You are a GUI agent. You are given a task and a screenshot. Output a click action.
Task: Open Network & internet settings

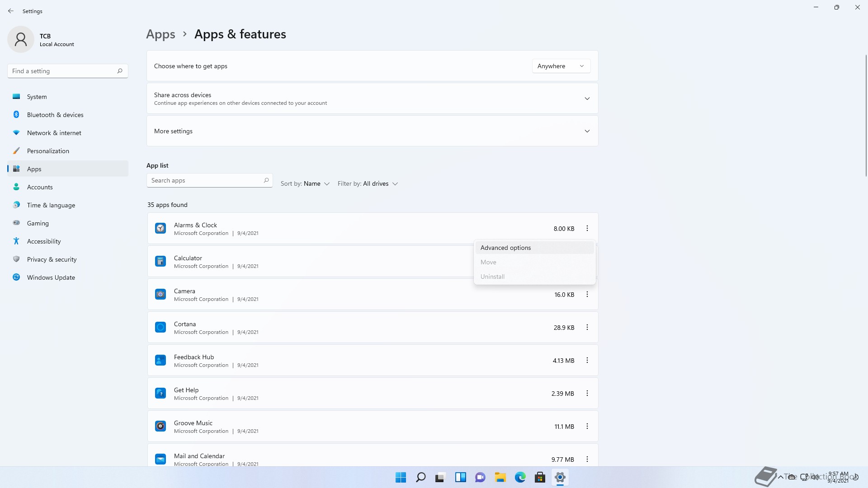[x=68, y=133]
